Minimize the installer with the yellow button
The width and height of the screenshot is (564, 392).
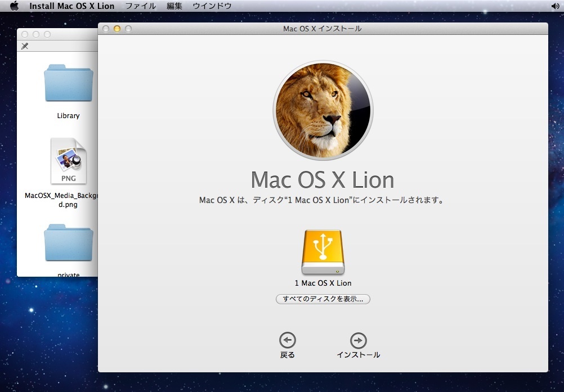tap(117, 29)
